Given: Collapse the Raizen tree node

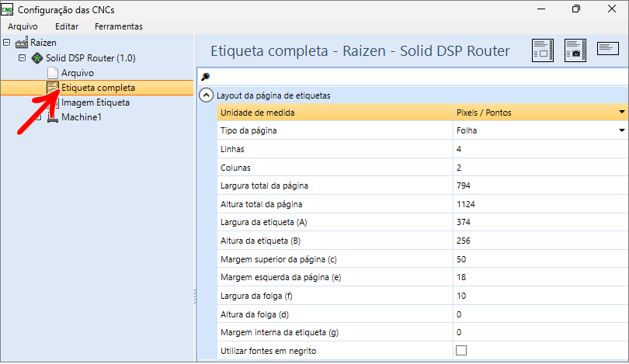Looking at the screenshot, I should point(7,42).
